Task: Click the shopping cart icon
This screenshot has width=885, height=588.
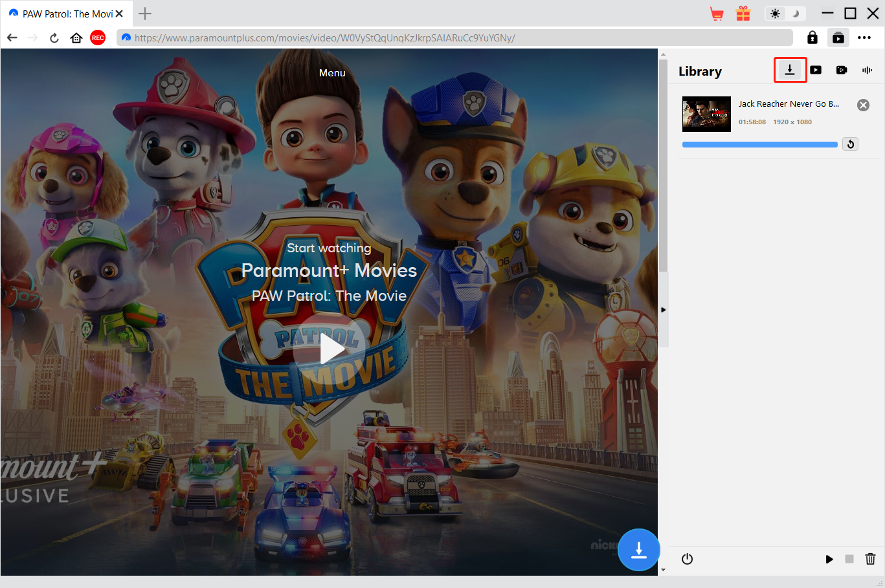Action: click(x=717, y=14)
